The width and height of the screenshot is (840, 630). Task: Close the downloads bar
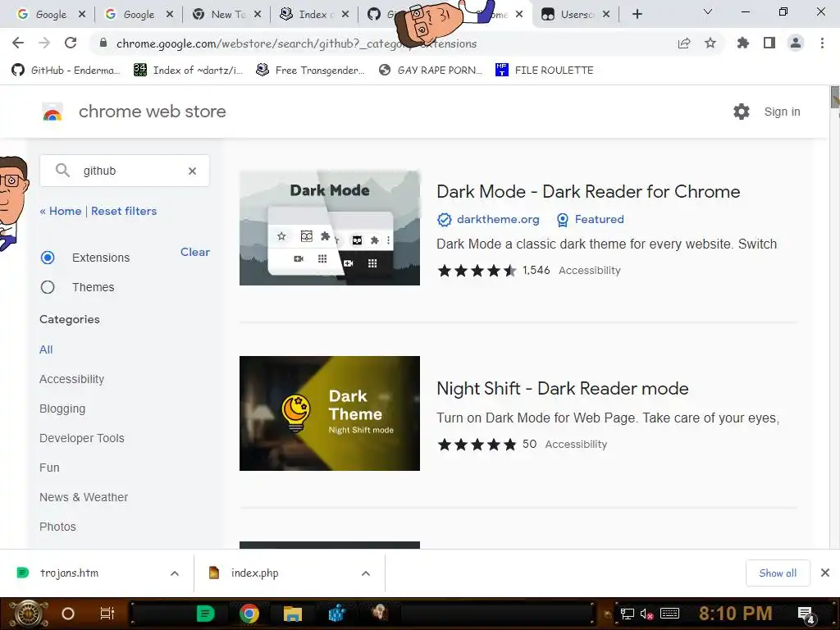825,573
